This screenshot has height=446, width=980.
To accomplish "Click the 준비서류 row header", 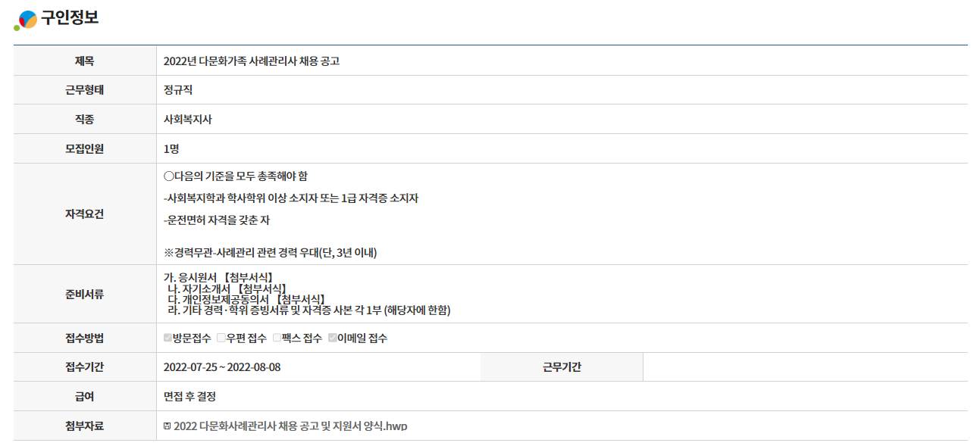I will [x=85, y=295].
